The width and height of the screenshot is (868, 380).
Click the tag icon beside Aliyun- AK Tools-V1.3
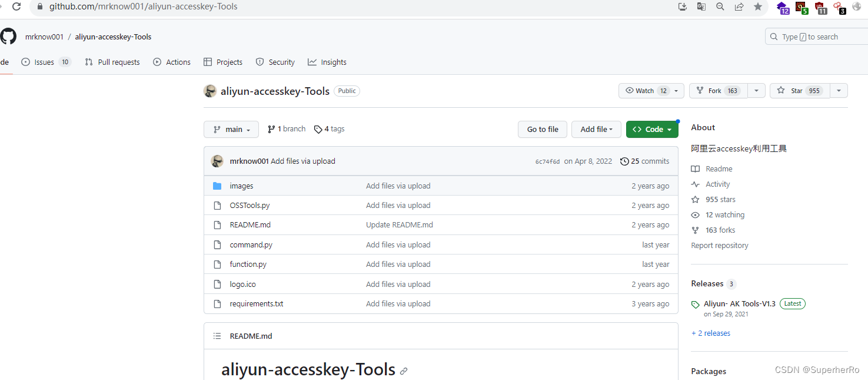click(x=696, y=305)
